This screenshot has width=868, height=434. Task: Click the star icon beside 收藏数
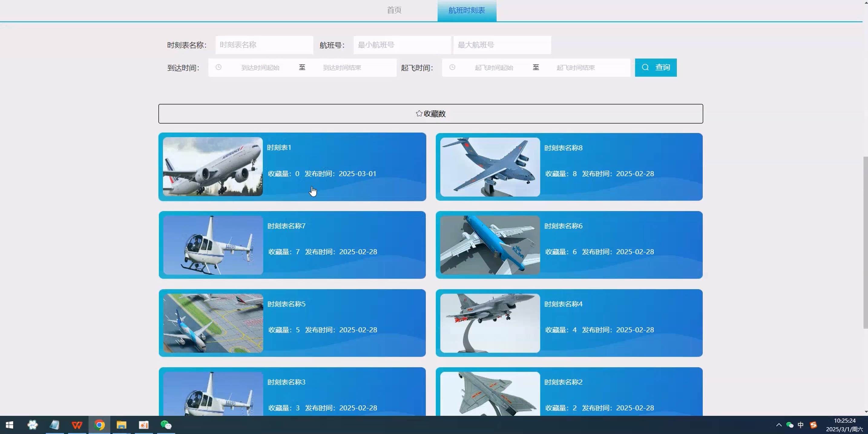tap(419, 113)
